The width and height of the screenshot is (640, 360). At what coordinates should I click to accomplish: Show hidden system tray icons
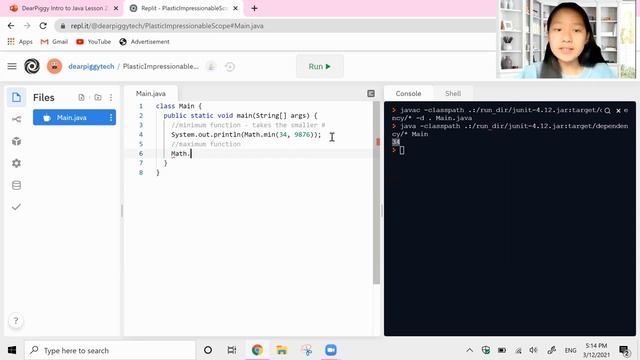(469, 350)
